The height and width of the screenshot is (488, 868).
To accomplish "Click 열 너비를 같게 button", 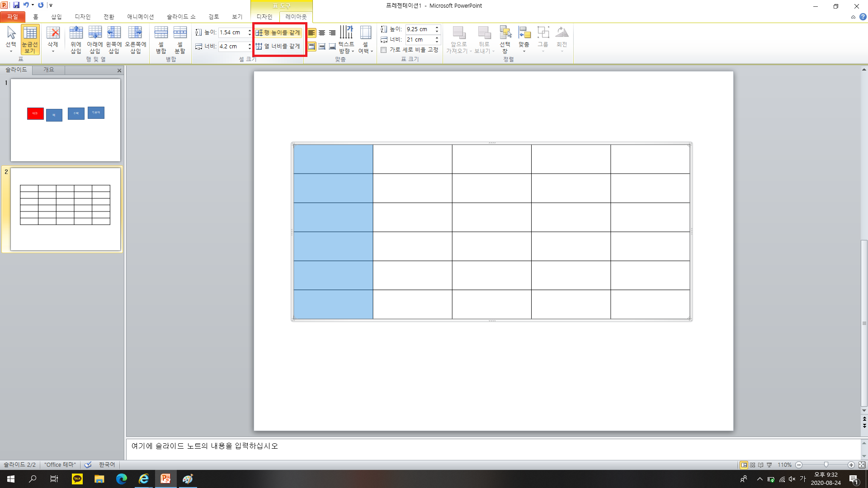I will [x=278, y=46].
